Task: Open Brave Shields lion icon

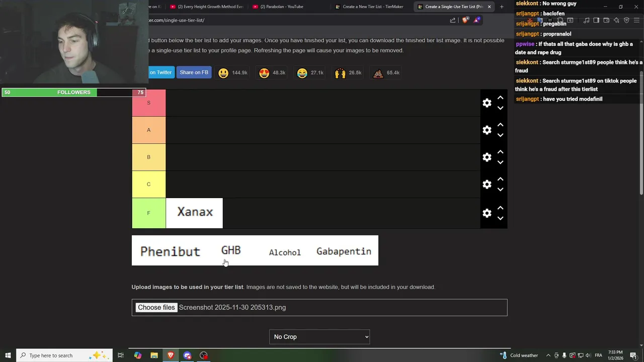Action: (465, 20)
